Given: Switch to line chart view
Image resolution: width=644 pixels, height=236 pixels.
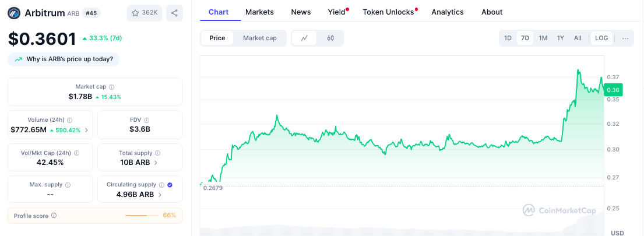Looking at the screenshot, I should coord(304,38).
